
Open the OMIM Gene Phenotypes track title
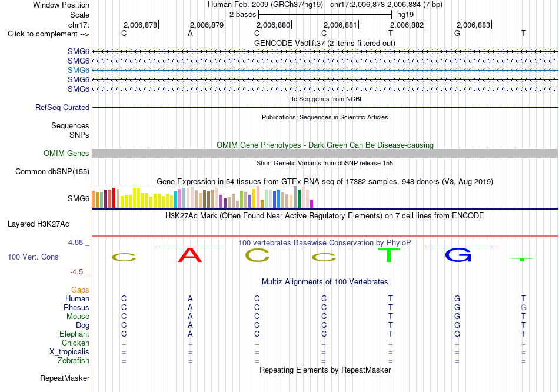click(325, 145)
